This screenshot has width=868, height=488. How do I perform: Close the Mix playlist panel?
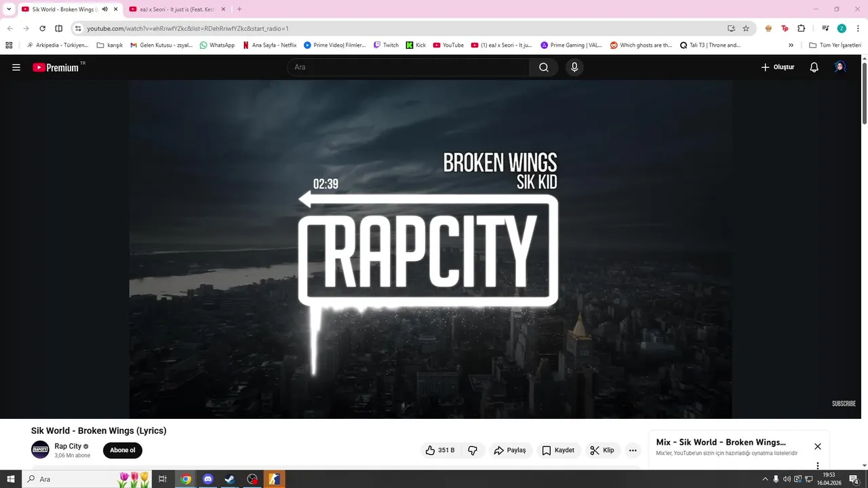[818, 447]
